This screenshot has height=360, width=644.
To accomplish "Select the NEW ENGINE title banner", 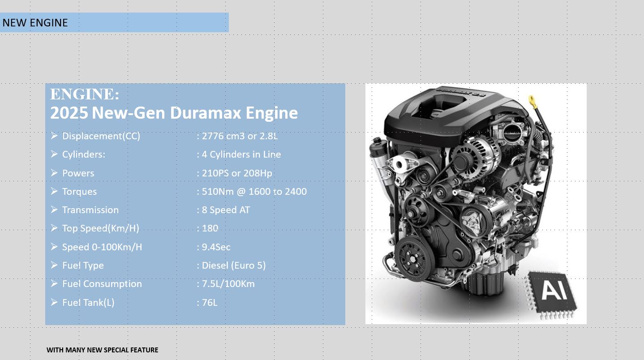I will pyautogui.click(x=114, y=22).
